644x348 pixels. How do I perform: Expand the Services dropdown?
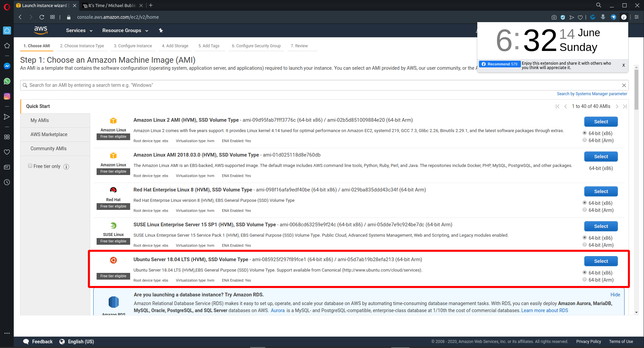point(79,31)
